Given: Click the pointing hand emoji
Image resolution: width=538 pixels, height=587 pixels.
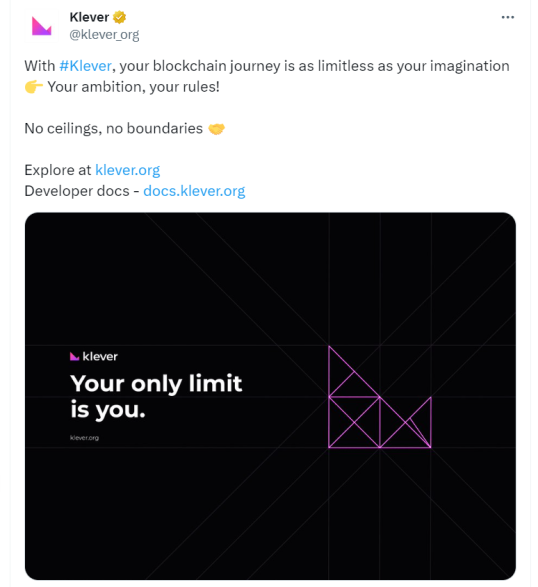Looking at the screenshot, I should point(34,87).
